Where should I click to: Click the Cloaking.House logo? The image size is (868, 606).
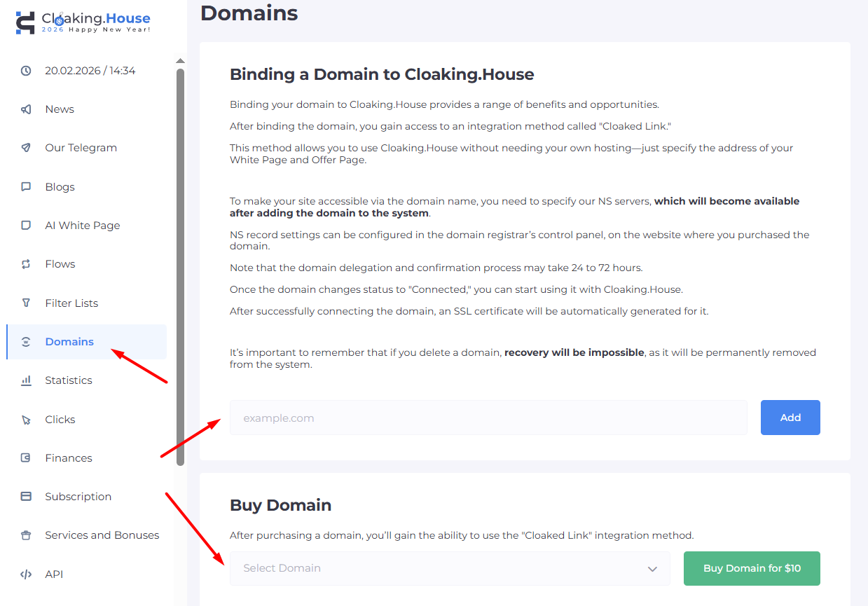click(83, 22)
